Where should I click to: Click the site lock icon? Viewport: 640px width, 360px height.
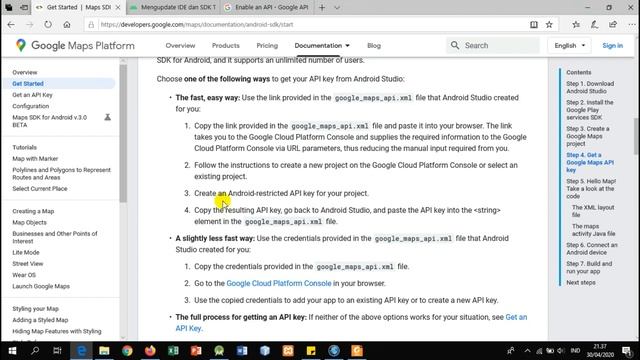pos(91,24)
